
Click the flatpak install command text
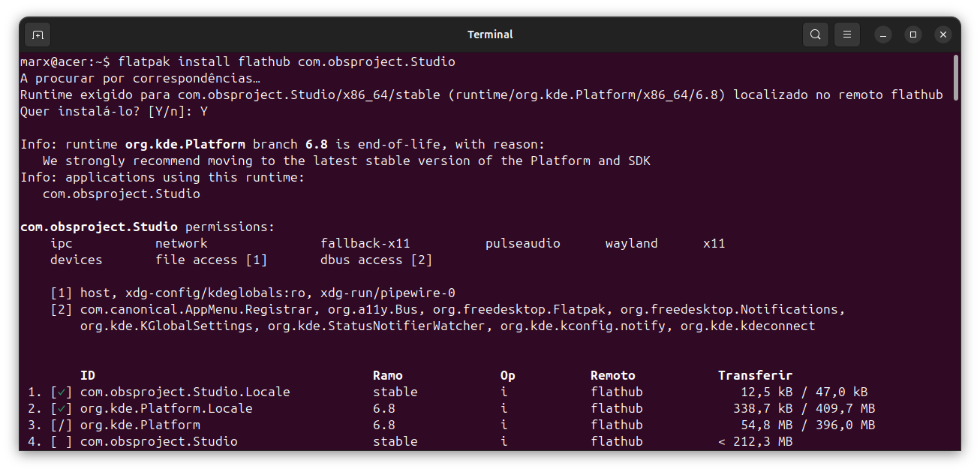point(286,62)
